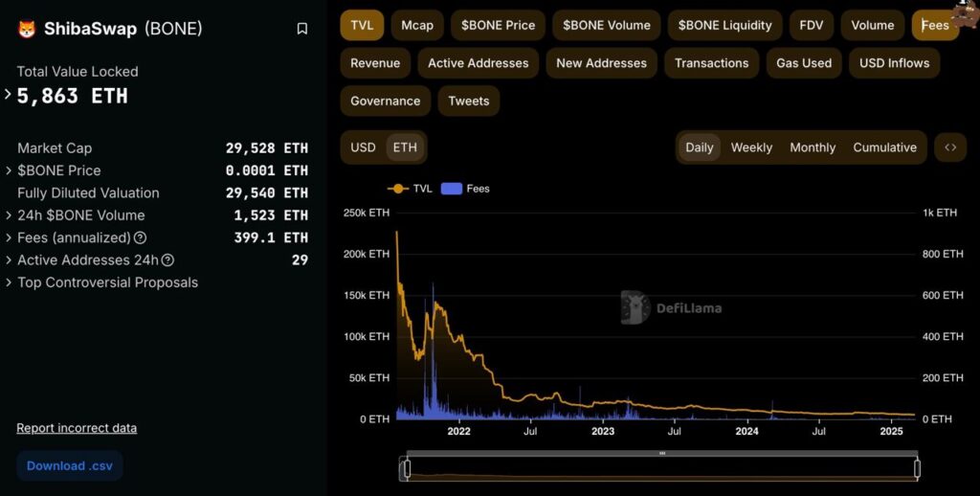This screenshot has height=496, width=980.
Task: Click Fully Diluted Valuation 29,540 ETH value
Action: click(x=267, y=193)
